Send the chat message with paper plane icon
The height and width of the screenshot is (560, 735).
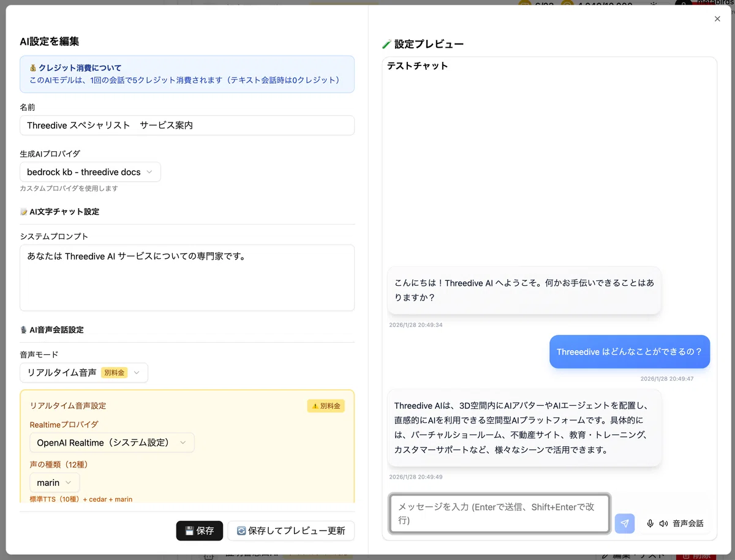coord(625,523)
